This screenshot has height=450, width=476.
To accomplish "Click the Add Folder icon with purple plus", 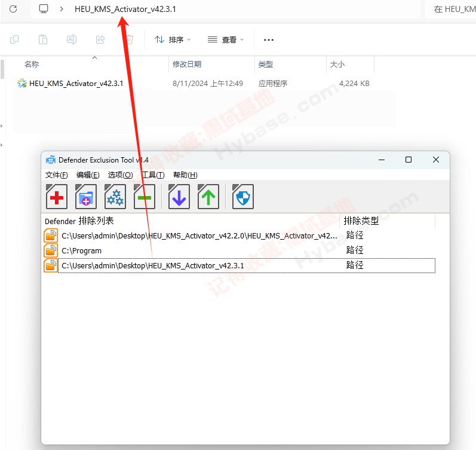I will click(x=86, y=197).
